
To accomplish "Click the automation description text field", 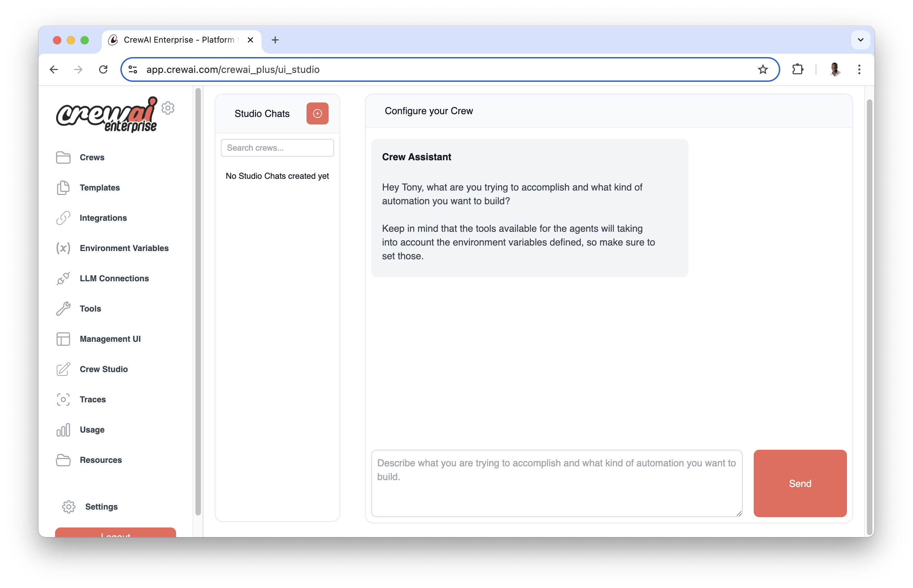I will pos(556,483).
